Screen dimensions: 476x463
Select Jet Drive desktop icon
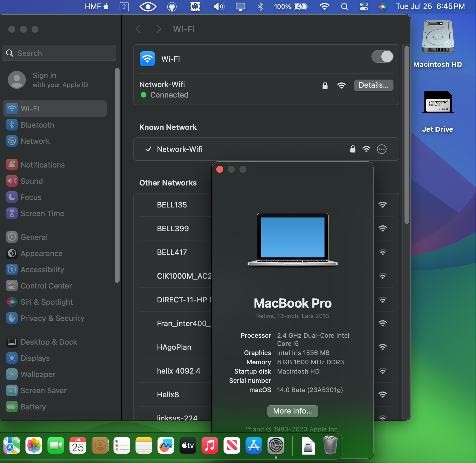(437, 112)
